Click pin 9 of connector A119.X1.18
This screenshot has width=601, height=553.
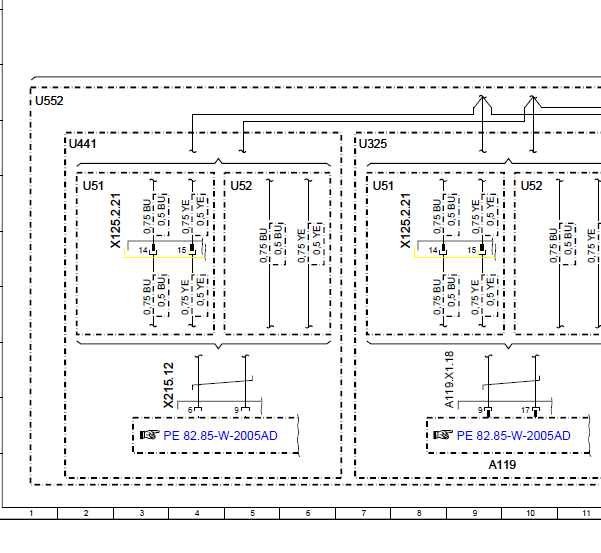point(480,410)
